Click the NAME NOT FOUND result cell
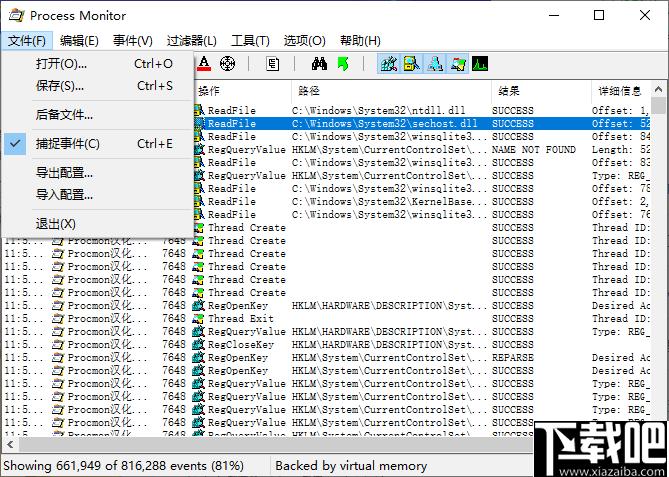 tap(534, 150)
